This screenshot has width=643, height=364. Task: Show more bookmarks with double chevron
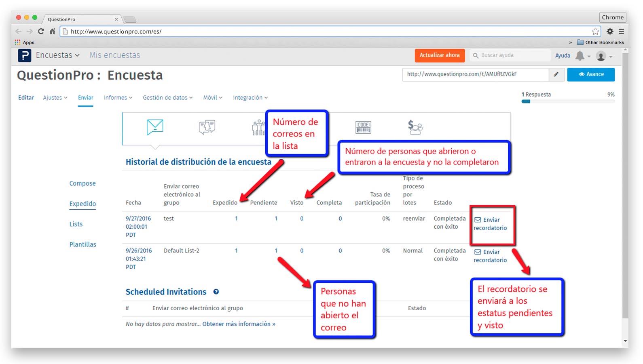click(x=570, y=42)
